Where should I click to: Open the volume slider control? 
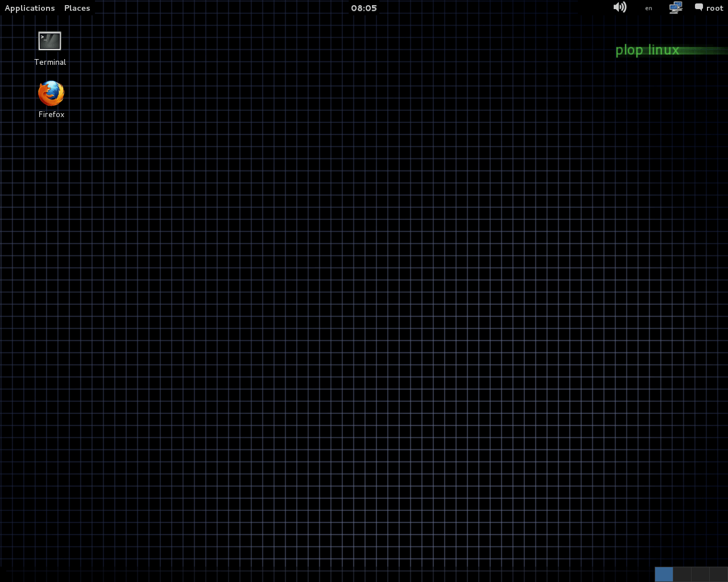(x=620, y=7)
